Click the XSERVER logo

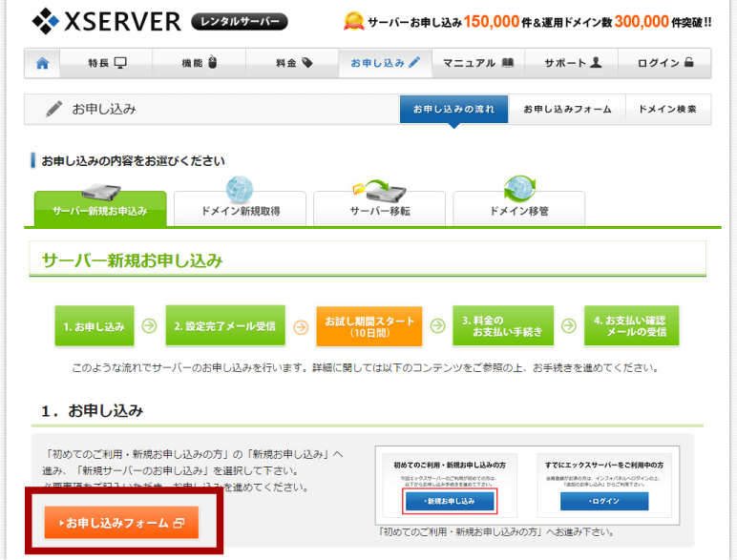point(105,20)
